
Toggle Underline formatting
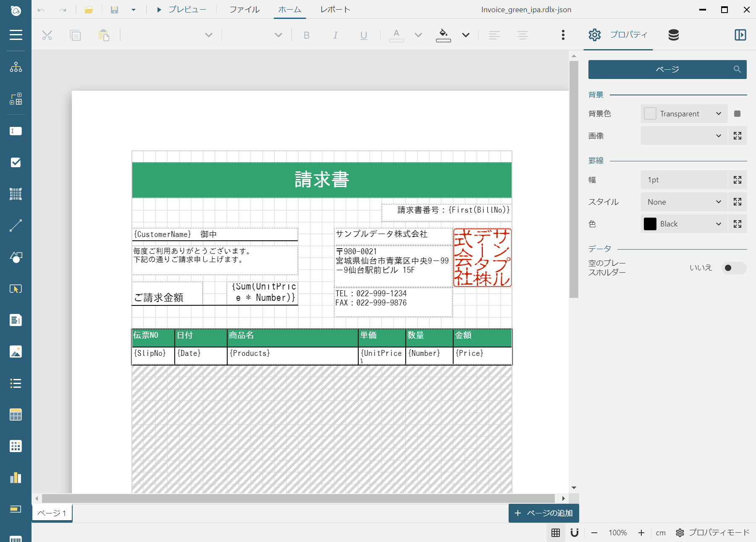(364, 35)
